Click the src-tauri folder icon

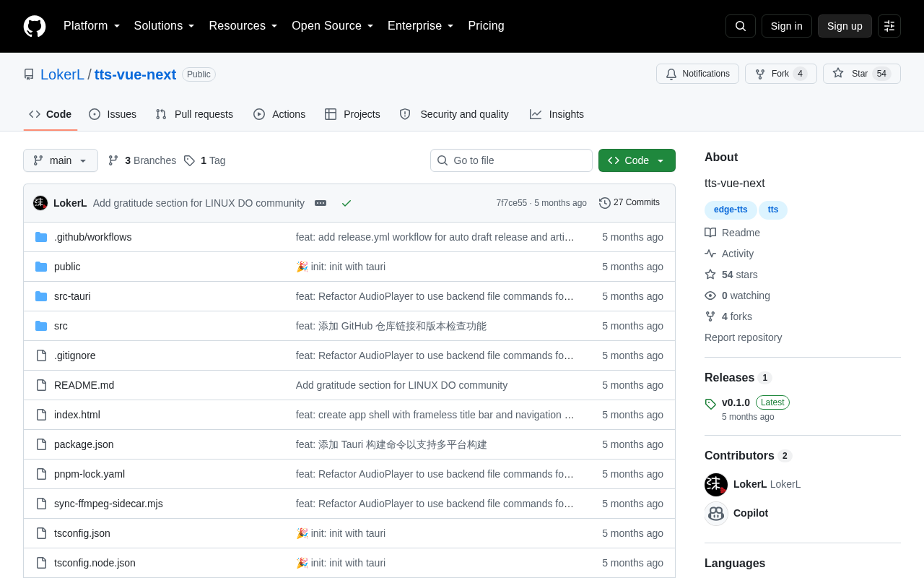tap(41, 296)
